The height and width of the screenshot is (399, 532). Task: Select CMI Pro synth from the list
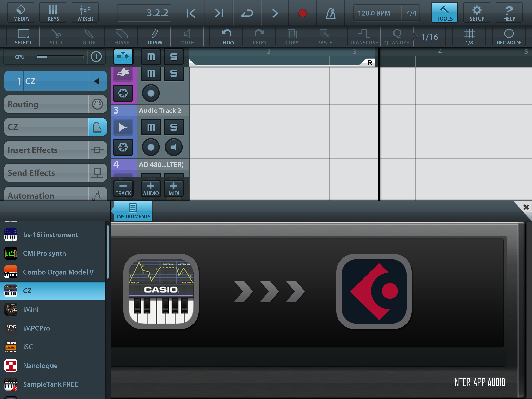click(52, 253)
